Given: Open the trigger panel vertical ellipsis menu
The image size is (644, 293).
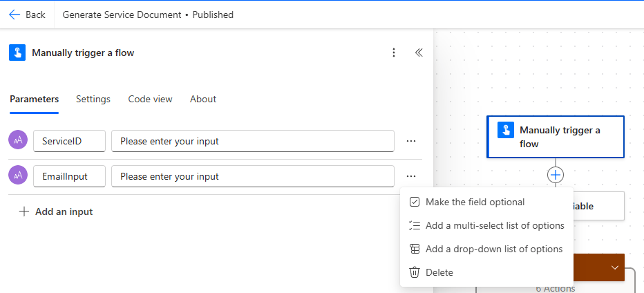Looking at the screenshot, I should pos(394,53).
